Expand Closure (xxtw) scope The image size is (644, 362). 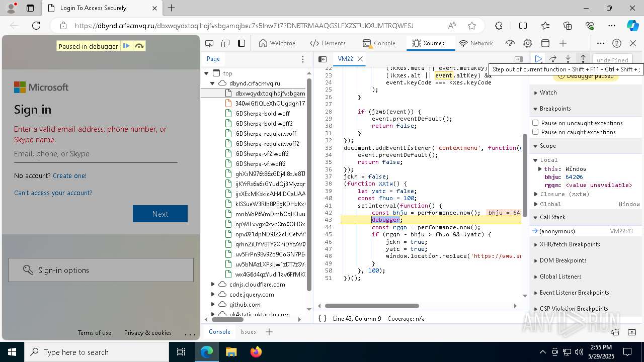pyautogui.click(x=536, y=194)
